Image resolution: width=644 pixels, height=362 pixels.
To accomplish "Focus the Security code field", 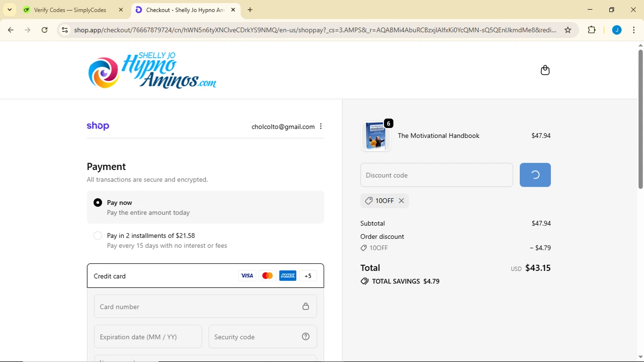I will coord(262,337).
